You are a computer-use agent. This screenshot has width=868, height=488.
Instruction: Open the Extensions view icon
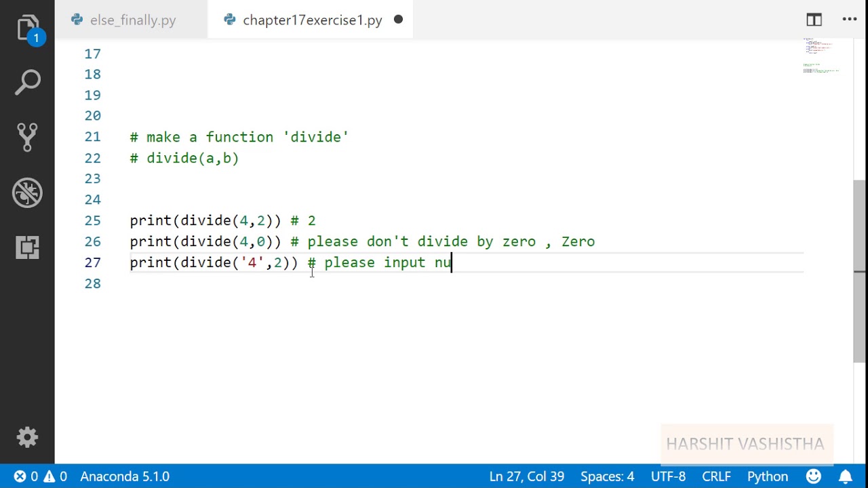[x=28, y=247]
